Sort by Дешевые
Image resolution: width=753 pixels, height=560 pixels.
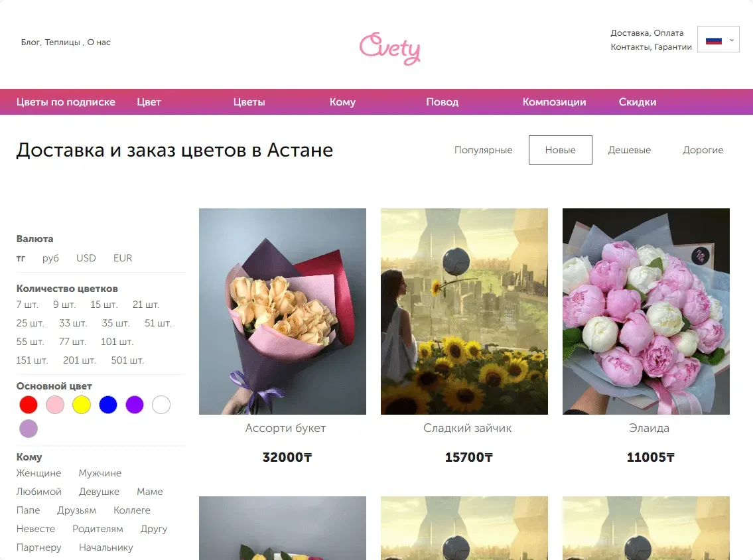click(629, 150)
